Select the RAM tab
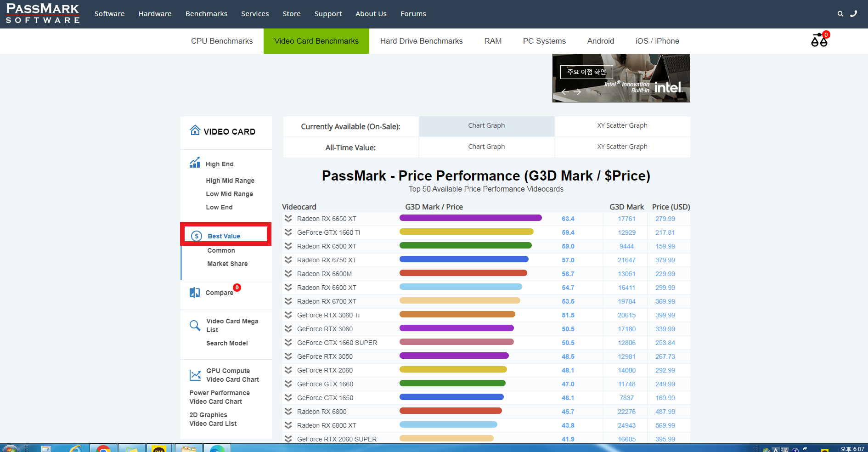Image resolution: width=868 pixels, height=452 pixels. coord(493,41)
